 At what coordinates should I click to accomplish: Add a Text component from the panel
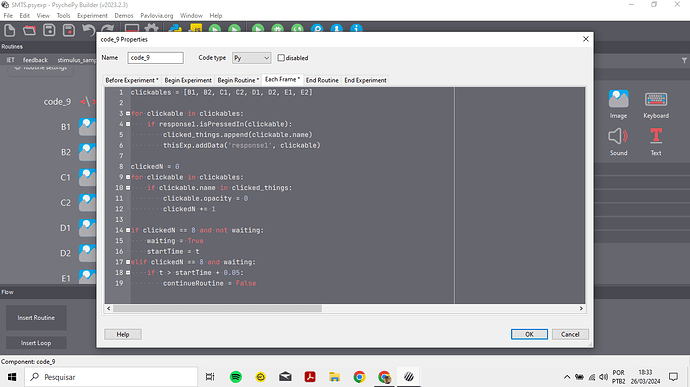point(656,141)
